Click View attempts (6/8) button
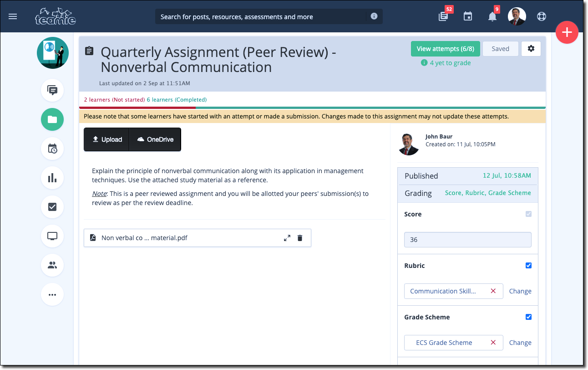This screenshot has height=370, width=588. click(446, 49)
